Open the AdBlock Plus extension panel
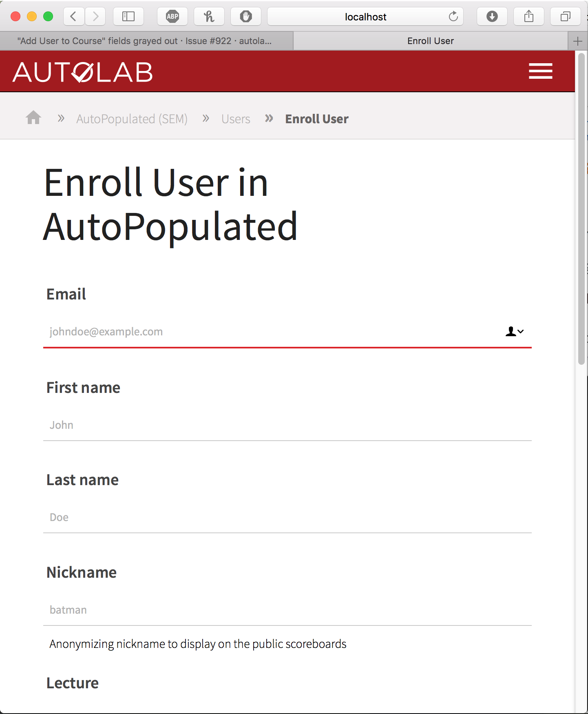Image resolution: width=588 pixels, height=714 pixels. click(x=172, y=16)
